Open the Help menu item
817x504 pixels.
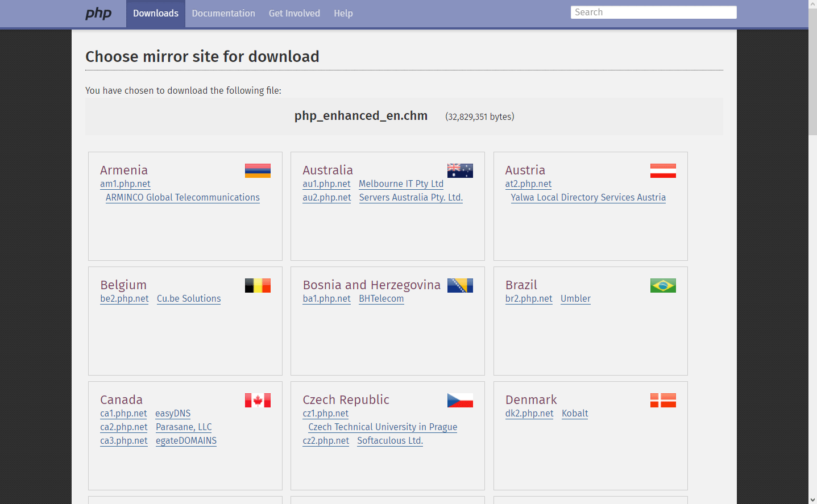pos(343,14)
